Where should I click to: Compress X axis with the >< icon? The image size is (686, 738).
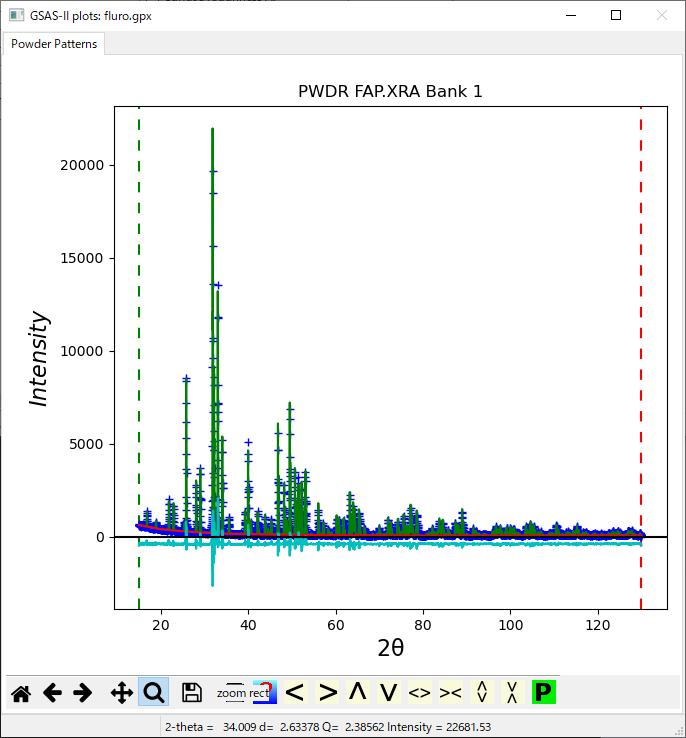coord(451,692)
